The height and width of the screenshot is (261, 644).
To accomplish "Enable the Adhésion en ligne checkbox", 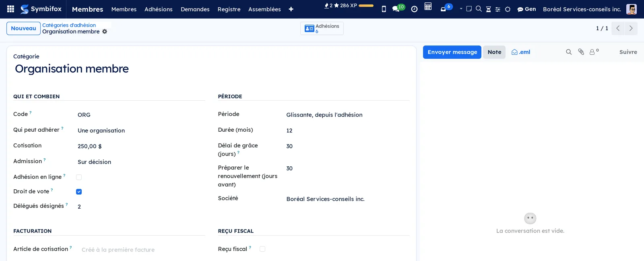I will (79, 177).
